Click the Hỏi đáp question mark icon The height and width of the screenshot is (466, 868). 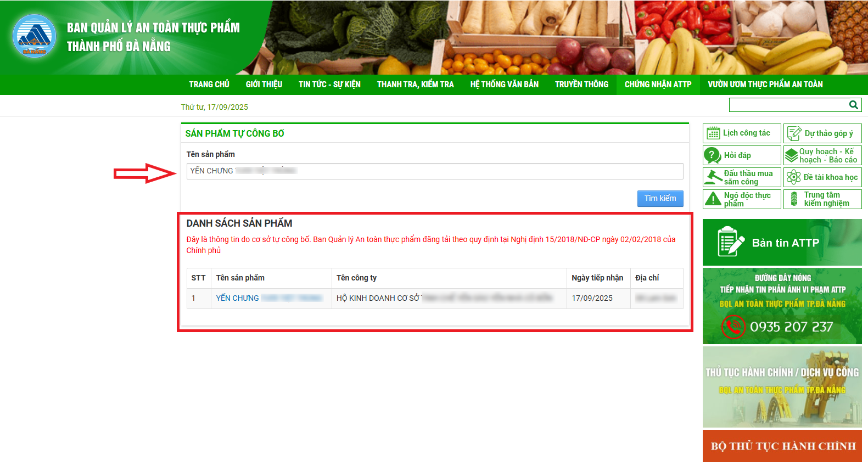(712, 155)
